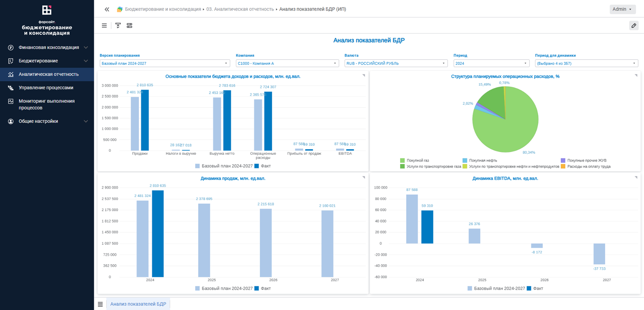This screenshot has width=644, height=310.
Task: Open the Период dropdown
Action: point(491,63)
